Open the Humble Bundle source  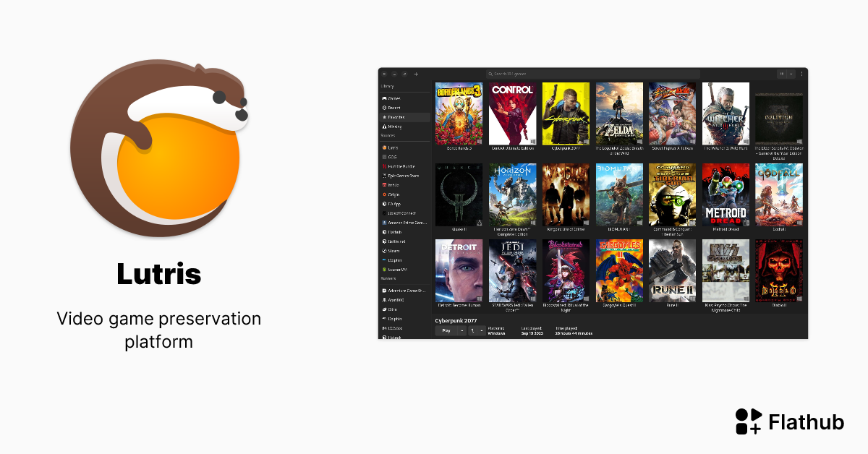pyautogui.click(x=405, y=166)
